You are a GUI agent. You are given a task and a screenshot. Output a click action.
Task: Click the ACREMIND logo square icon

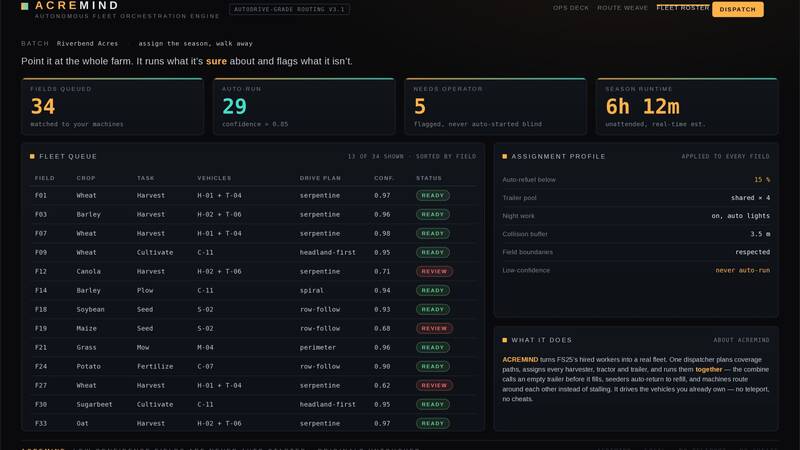[x=24, y=6]
